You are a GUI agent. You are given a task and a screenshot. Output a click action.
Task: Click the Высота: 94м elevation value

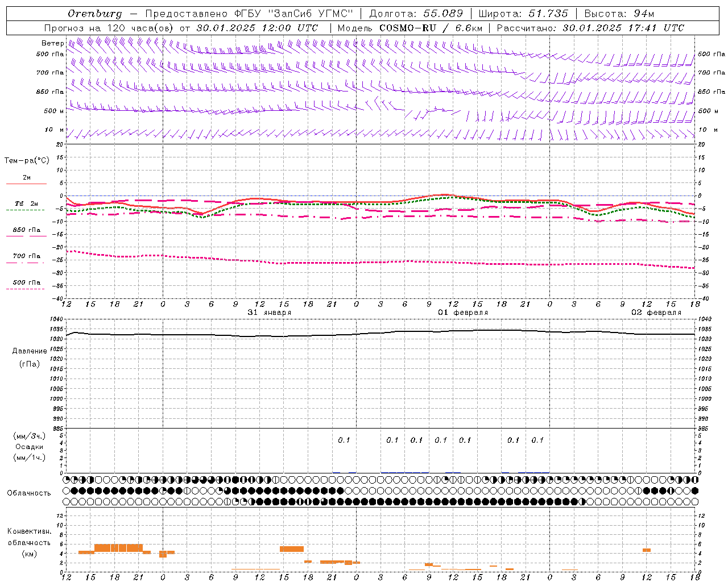(619, 14)
